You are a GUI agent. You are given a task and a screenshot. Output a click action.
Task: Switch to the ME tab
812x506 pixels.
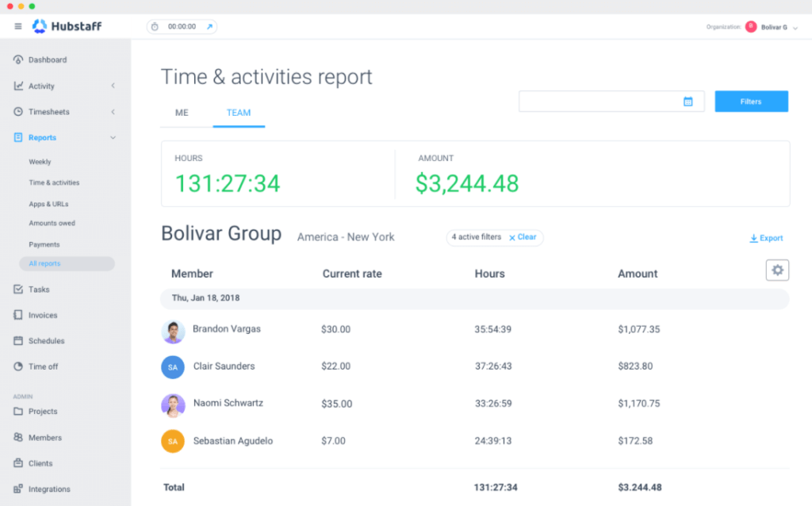click(182, 113)
